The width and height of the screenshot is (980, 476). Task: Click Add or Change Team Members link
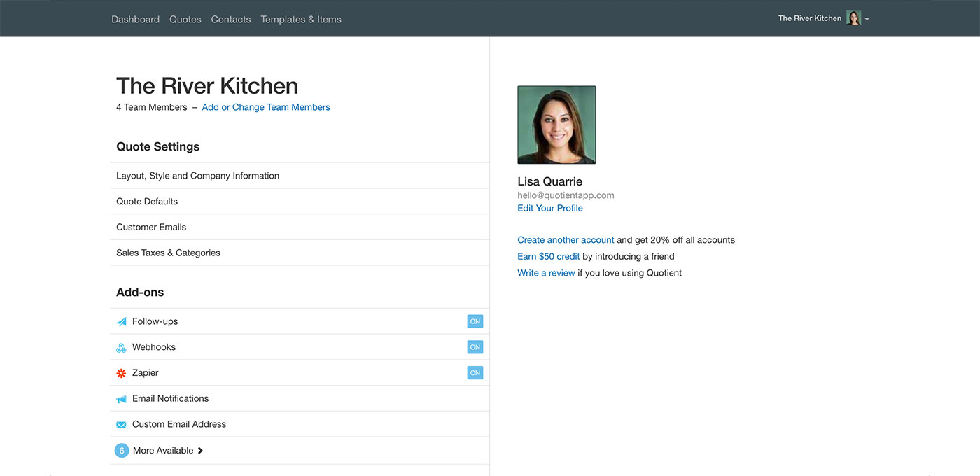(x=266, y=107)
